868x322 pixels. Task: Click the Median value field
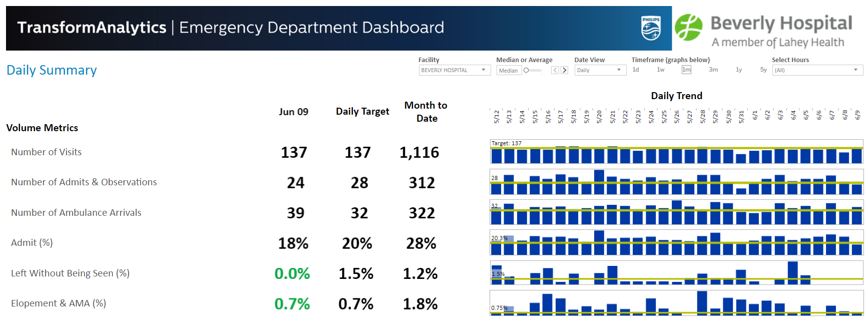pos(509,71)
